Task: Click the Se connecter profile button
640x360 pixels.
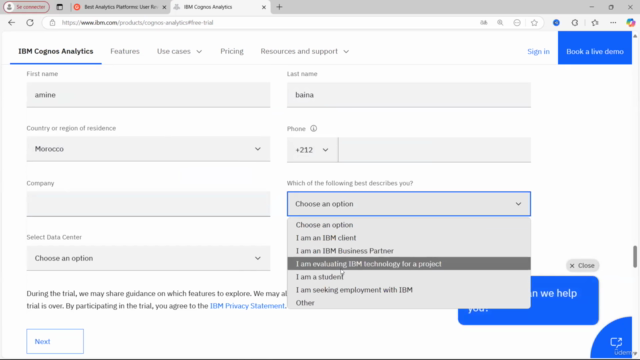Action: tap(27, 7)
